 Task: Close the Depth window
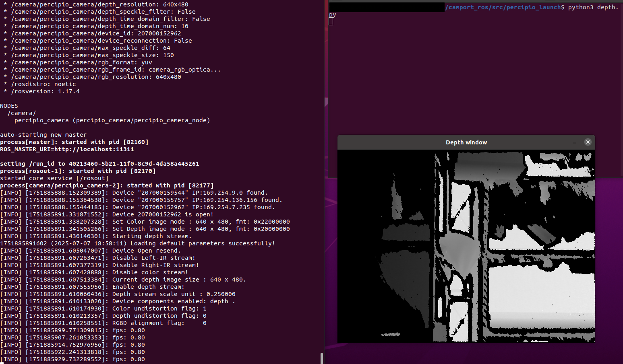[588, 142]
